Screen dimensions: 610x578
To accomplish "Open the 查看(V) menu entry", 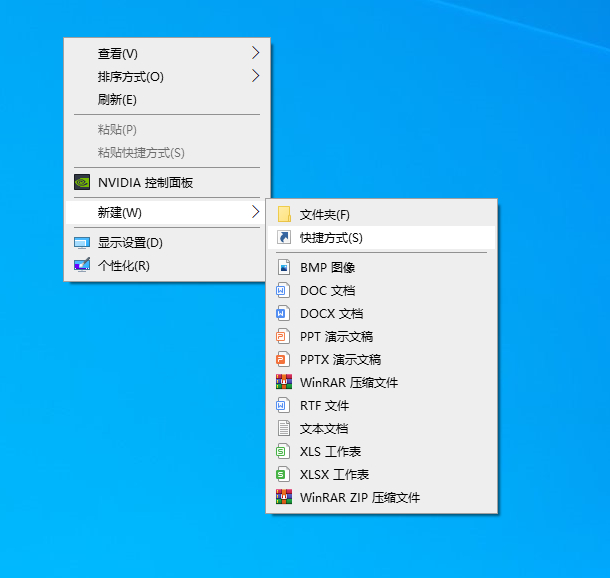I will click(167, 53).
